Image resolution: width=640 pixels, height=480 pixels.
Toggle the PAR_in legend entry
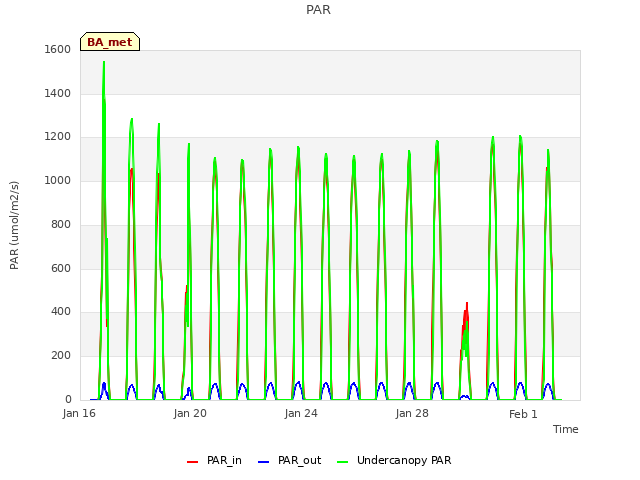tap(214, 460)
